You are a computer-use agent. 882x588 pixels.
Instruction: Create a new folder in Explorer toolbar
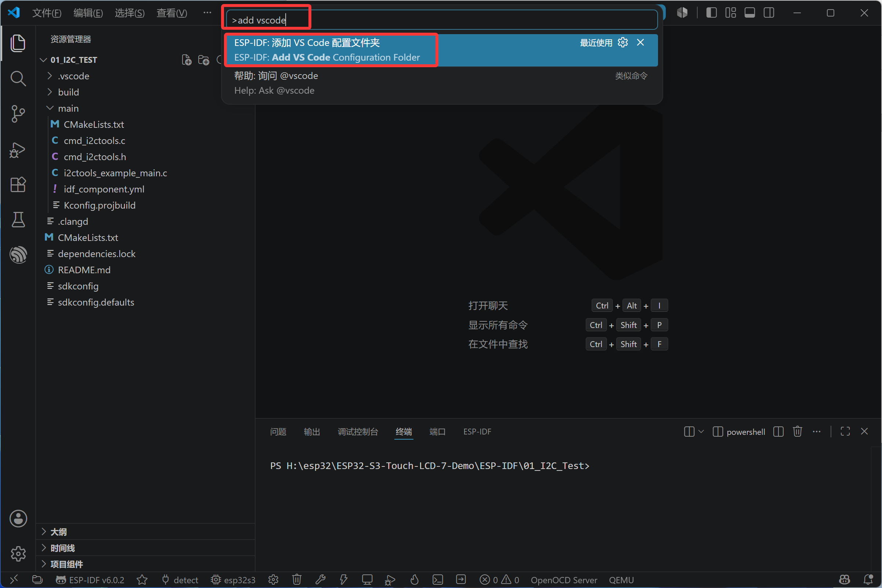click(203, 60)
